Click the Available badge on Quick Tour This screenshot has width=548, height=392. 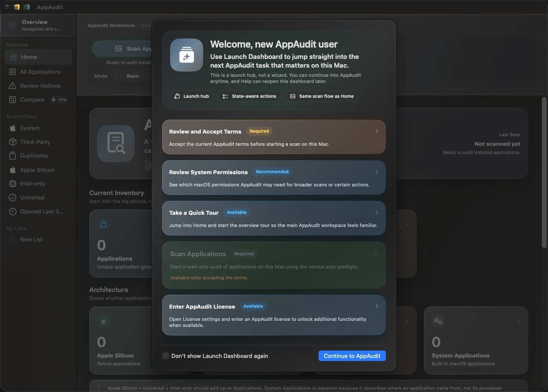click(x=236, y=212)
